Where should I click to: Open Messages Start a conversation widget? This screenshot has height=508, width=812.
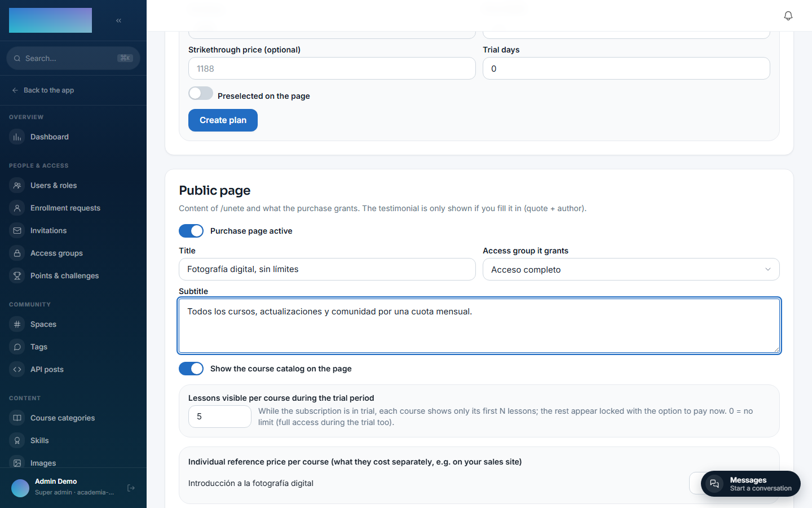(x=751, y=484)
